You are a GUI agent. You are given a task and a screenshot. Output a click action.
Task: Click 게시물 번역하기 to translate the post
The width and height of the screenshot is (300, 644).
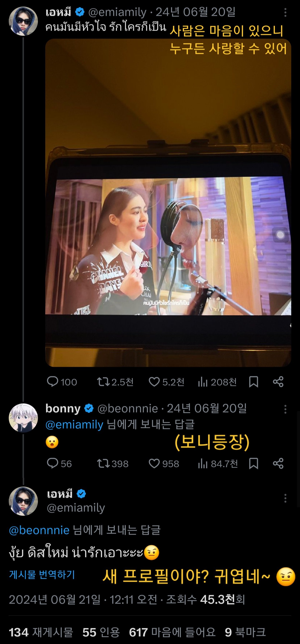(x=42, y=575)
